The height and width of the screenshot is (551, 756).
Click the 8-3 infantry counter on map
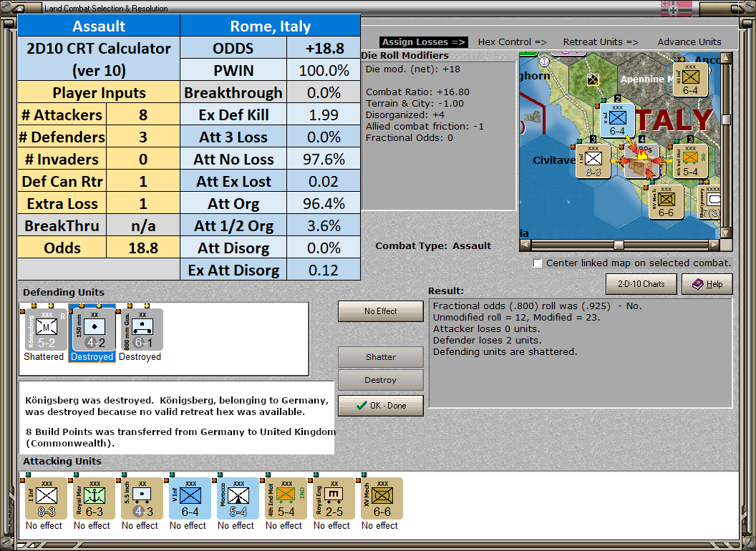pyautogui.click(x=593, y=162)
